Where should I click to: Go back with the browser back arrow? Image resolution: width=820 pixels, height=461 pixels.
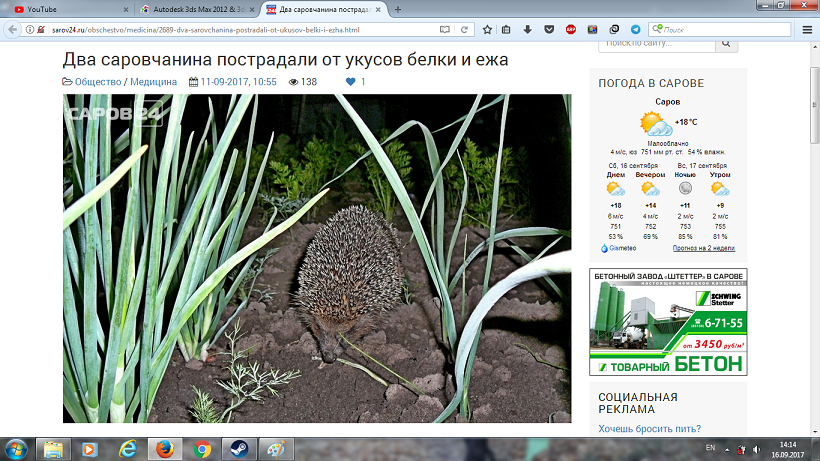pos(12,30)
